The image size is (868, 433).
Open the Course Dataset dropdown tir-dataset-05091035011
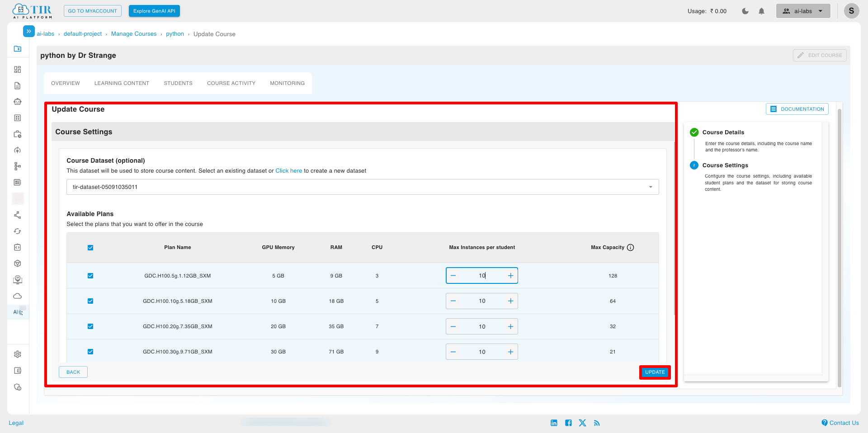click(363, 187)
